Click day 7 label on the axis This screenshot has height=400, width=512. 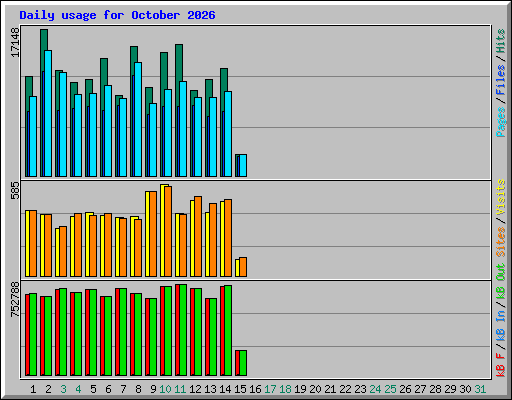(123, 389)
